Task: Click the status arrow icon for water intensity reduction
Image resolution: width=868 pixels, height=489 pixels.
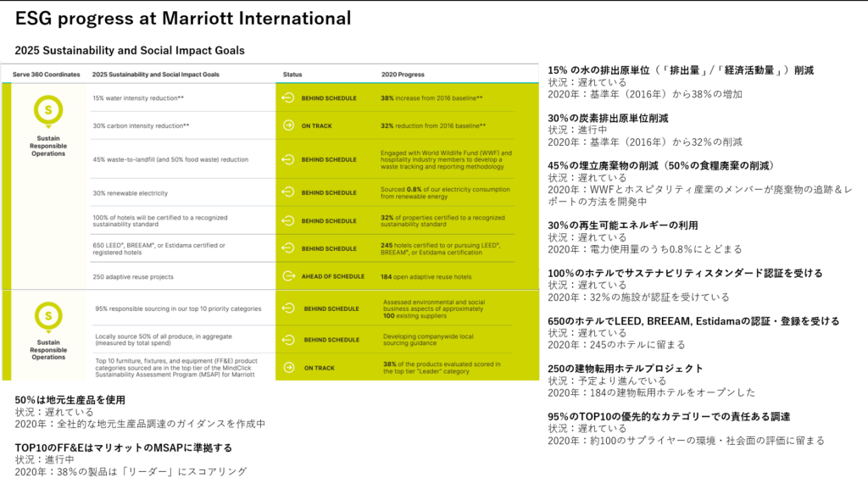Action: click(288, 98)
